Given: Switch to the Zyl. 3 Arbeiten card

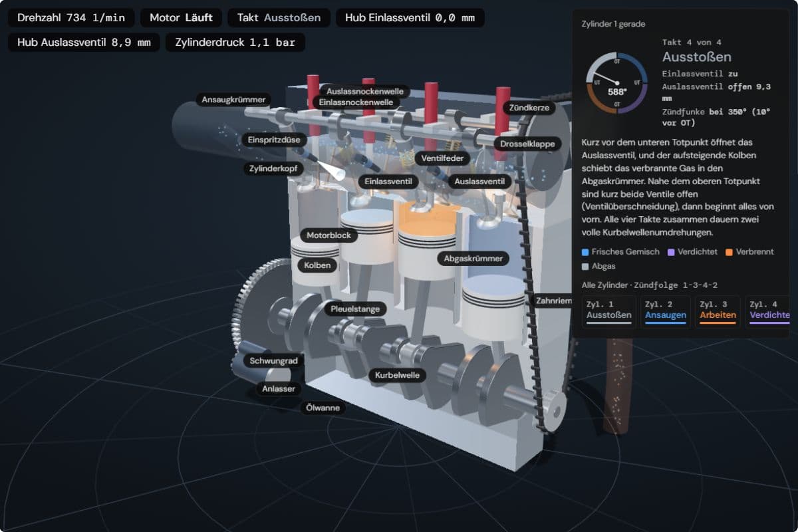Looking at the screenshot, I should pyautogui.click(x=718, y=312).
